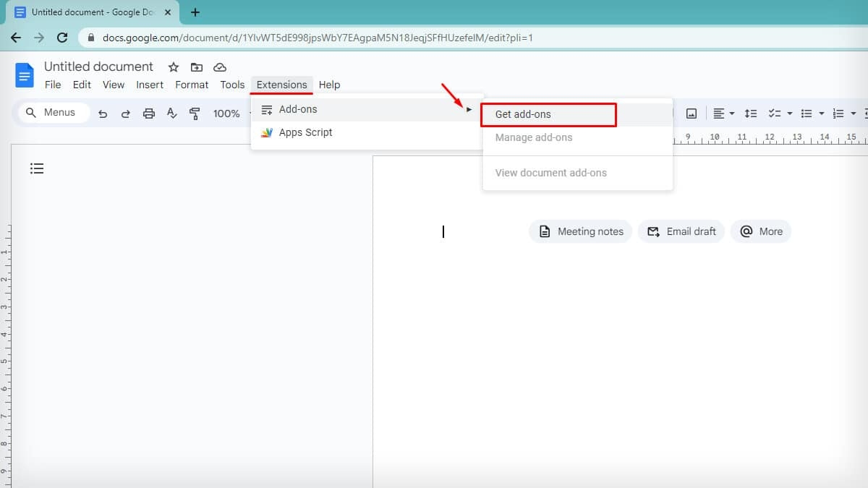Screen dimensions: 868x488
Task: Click the Menus search field
Action: click(52, 112)
